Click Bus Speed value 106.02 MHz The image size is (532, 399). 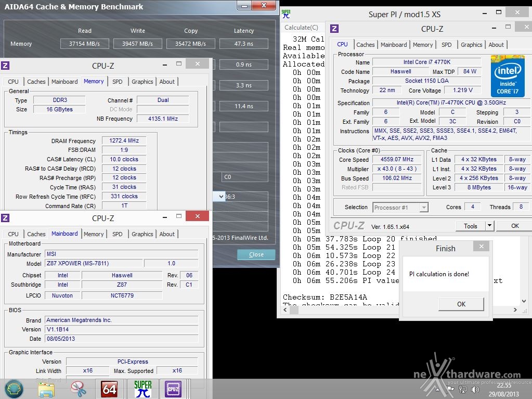pos(397,178)
